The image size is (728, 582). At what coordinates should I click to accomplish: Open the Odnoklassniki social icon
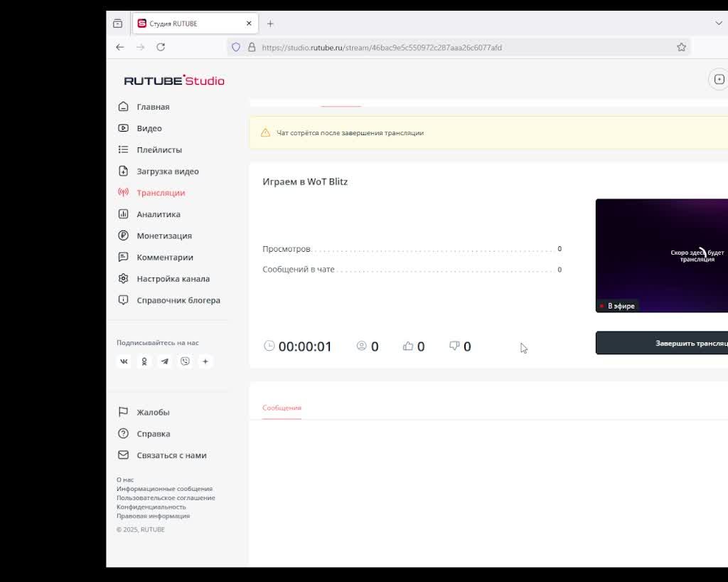(144, 361)
